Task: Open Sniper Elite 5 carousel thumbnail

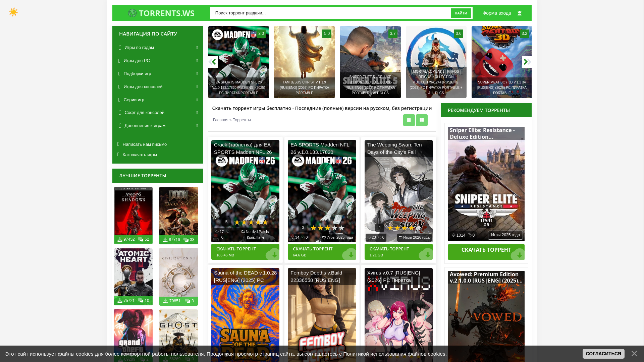Action: click(370, 62)
